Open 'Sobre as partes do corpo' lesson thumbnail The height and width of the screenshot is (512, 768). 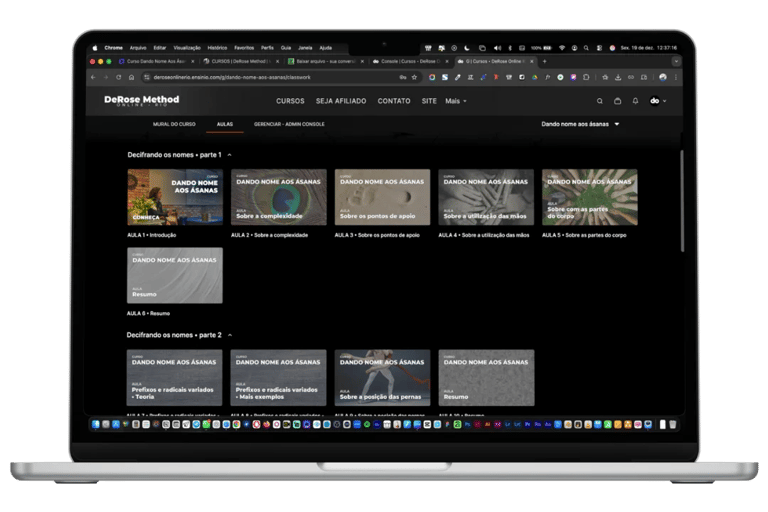coord(590,197)
